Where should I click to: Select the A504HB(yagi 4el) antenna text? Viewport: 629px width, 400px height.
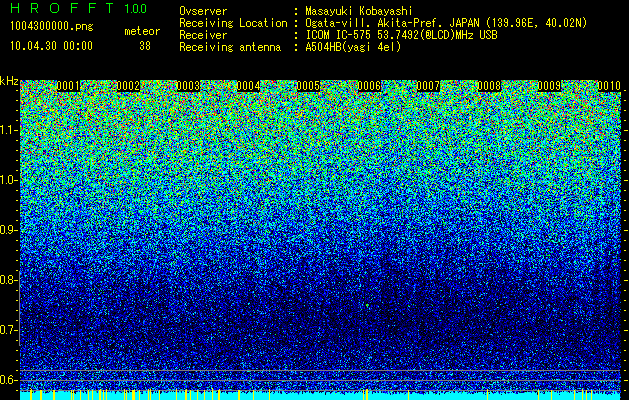tap(353, 47)
